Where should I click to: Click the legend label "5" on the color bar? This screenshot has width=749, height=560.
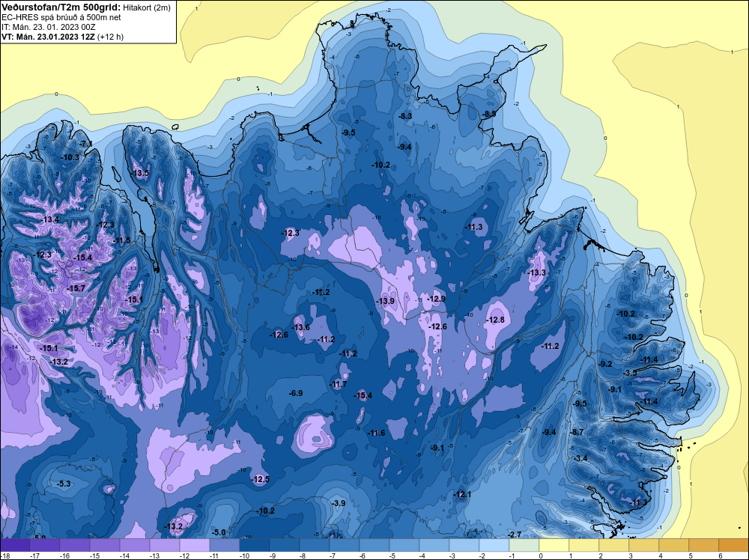click(x=691, y=556)
